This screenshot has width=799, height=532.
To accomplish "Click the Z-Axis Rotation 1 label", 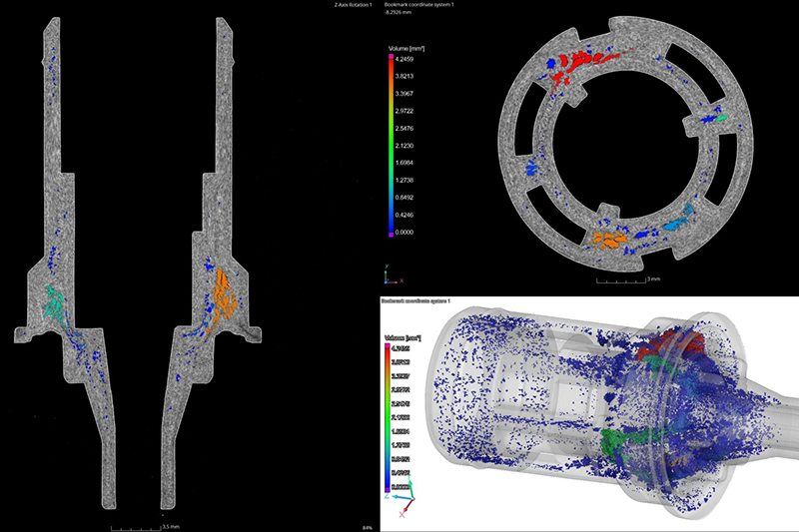I will (353, 5).
